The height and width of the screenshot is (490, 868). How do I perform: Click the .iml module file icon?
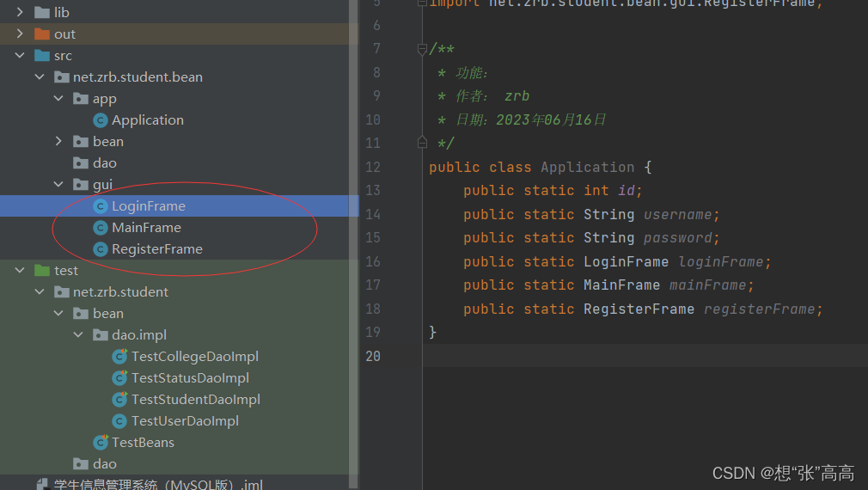tap(42, 485)
